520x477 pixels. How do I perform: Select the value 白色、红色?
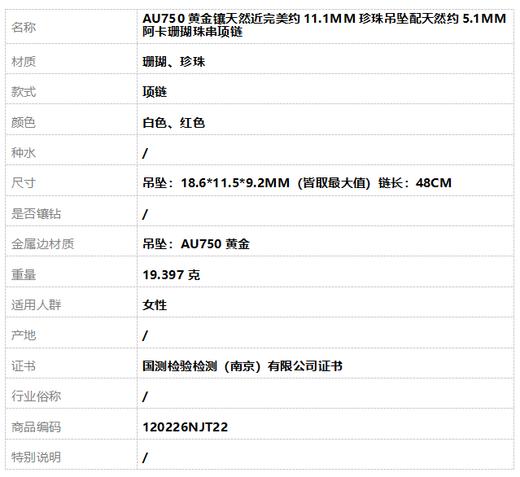pyautogui.click(x=174, y=123)
